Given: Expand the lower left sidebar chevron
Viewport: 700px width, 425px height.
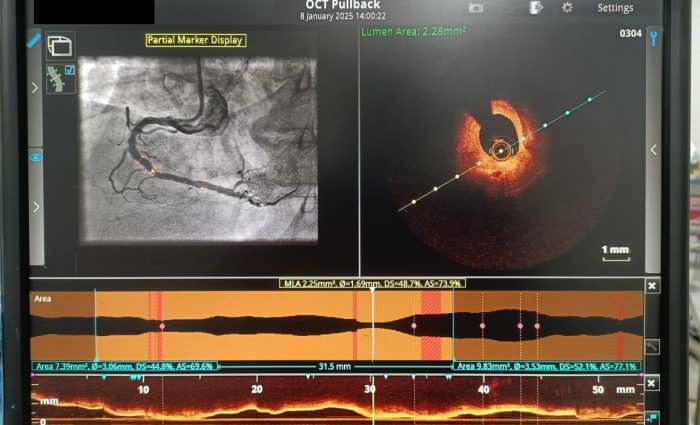Looking at the screenshot, I should coord(36,207).
